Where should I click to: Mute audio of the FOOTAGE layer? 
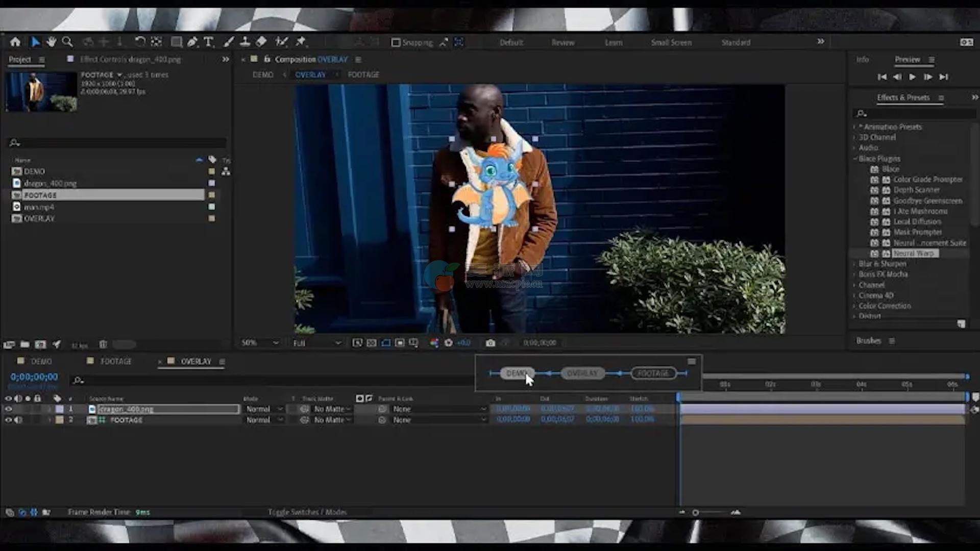click(18, 420)
